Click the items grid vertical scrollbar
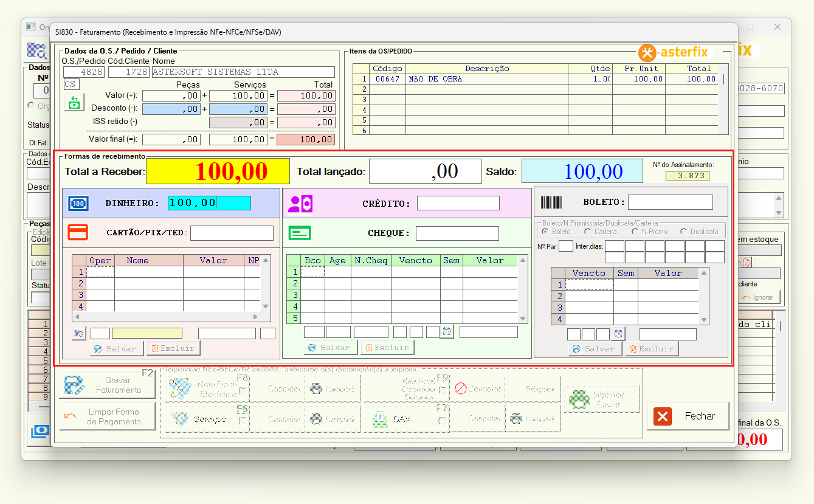The height and width of the screenshot is (504, 814). coord(723,99)
